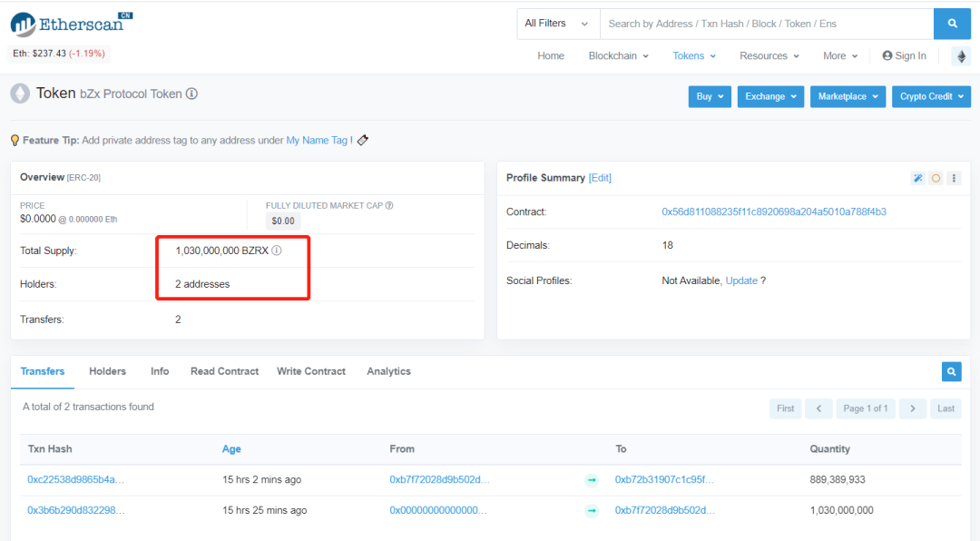980x541 pixels.
Task: Click the $0.00 market cap value
Action: coord(283,221)
